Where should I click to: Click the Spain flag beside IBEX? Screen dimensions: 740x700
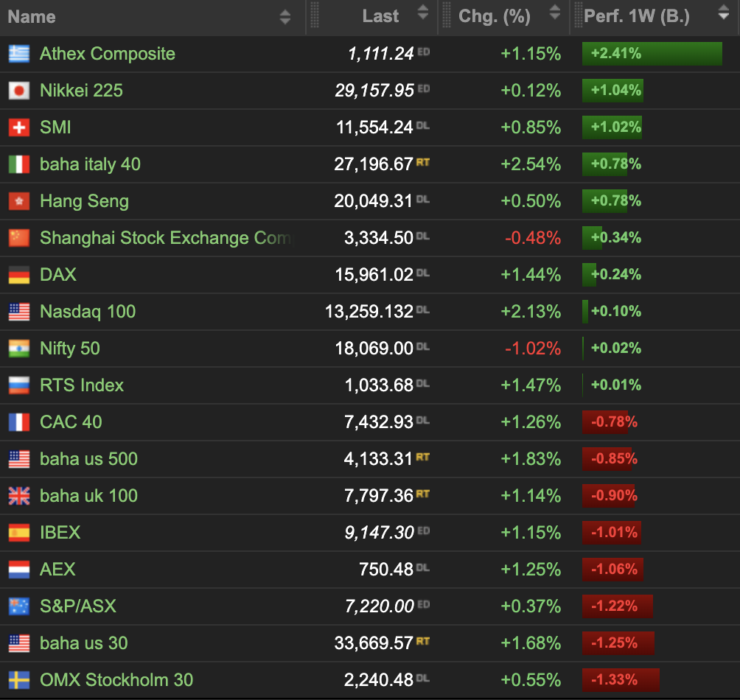(19, 533)
